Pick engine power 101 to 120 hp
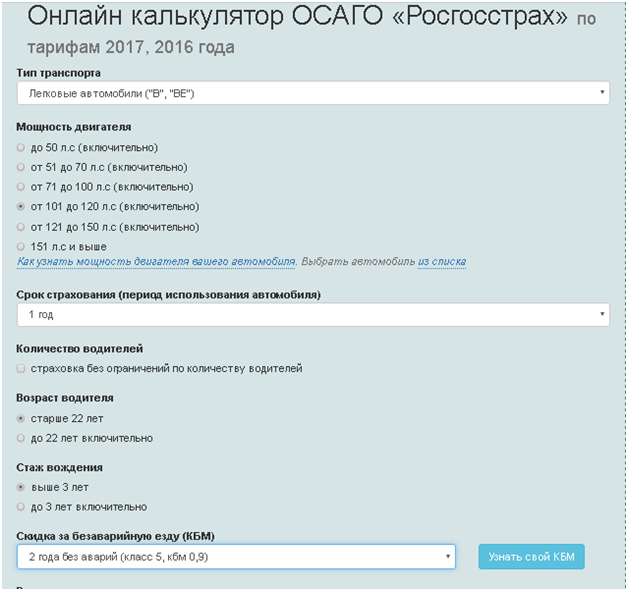The image size is (628, 591). (22, 207)
